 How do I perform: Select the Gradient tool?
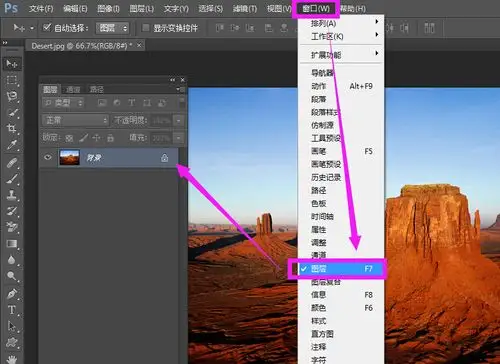point(12,244)
